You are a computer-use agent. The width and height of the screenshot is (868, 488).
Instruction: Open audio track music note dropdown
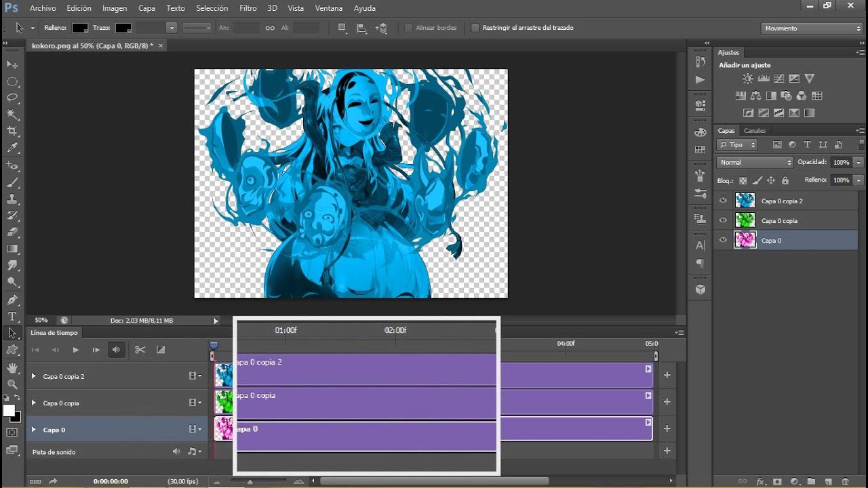(195, 451)
